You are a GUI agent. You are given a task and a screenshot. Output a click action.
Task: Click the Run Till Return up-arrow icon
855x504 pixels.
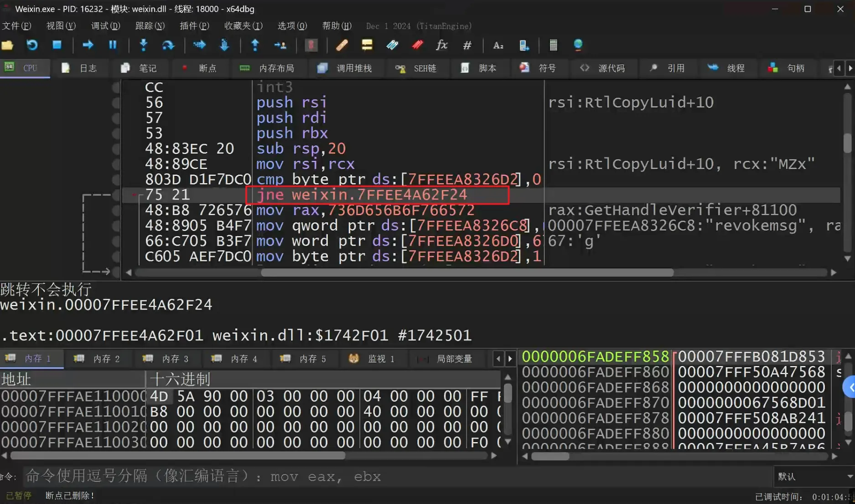(x=255, y=45)
